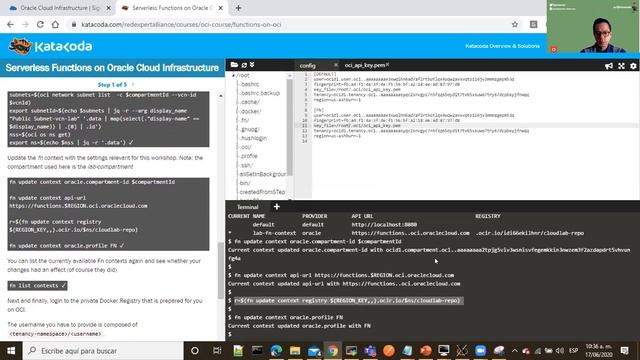Open the createdFromSTep file

click(x=262, y=192)
